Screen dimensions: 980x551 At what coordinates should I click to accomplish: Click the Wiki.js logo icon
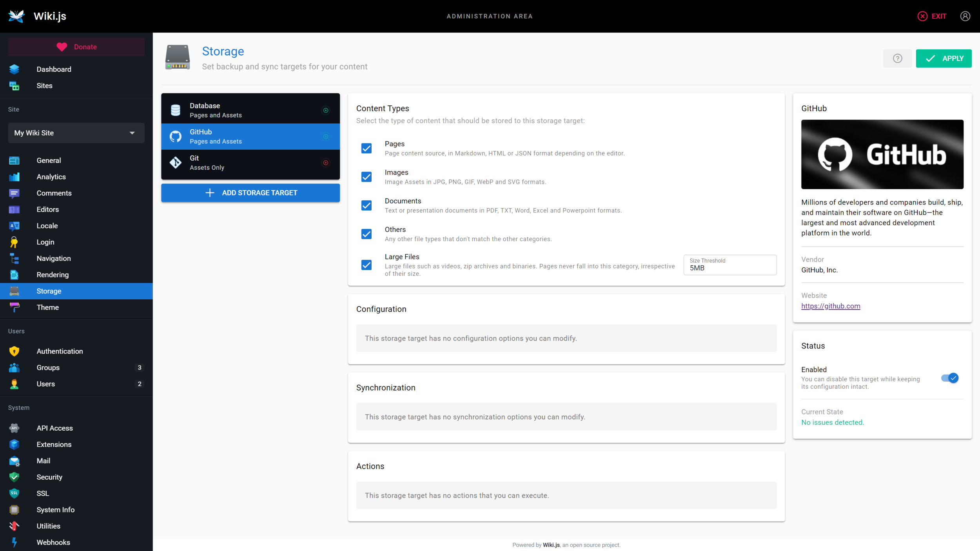click(16, 16)
